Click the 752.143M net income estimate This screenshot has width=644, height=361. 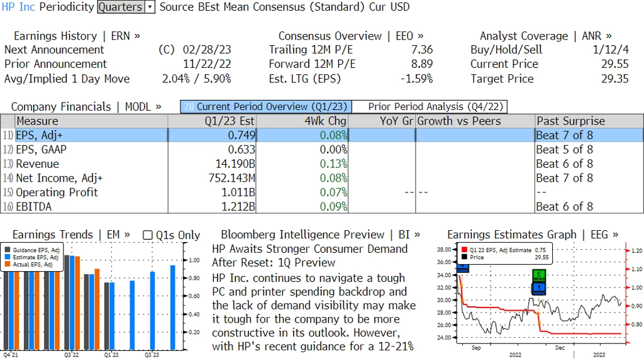232,178
